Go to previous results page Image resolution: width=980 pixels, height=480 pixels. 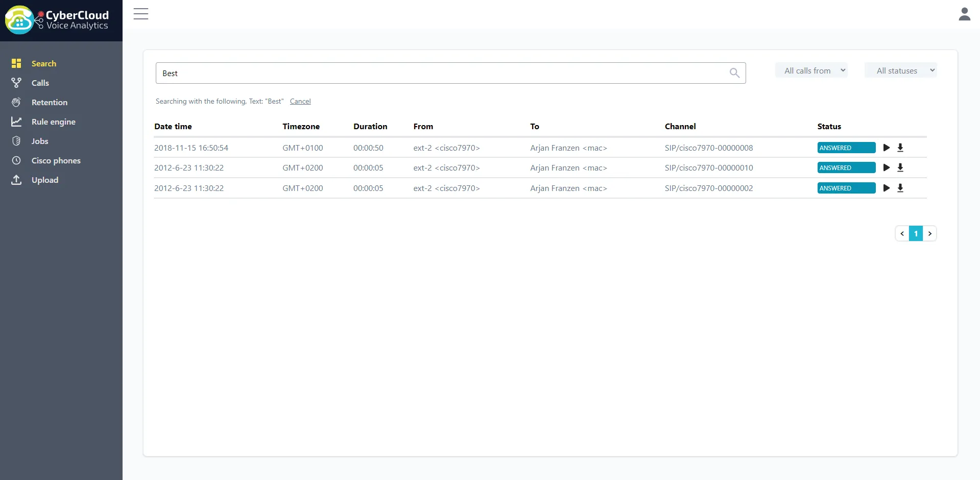pos(902,233)
